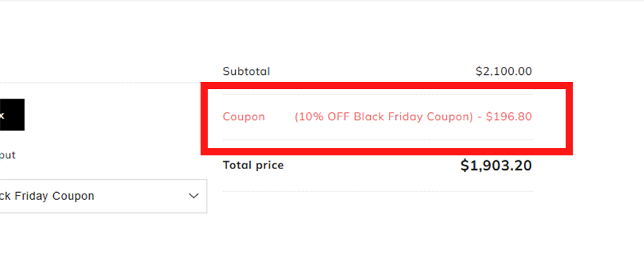Image resolution: width=644 pixels, height=264 pixels.
Task: Click the $1,903.20 total amount
Action: (496, 165)
